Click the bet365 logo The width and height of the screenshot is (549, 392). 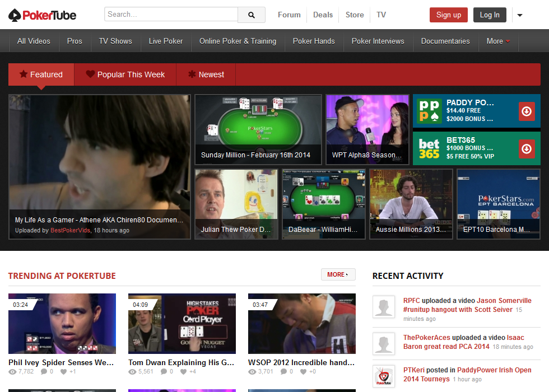point(429,149)
